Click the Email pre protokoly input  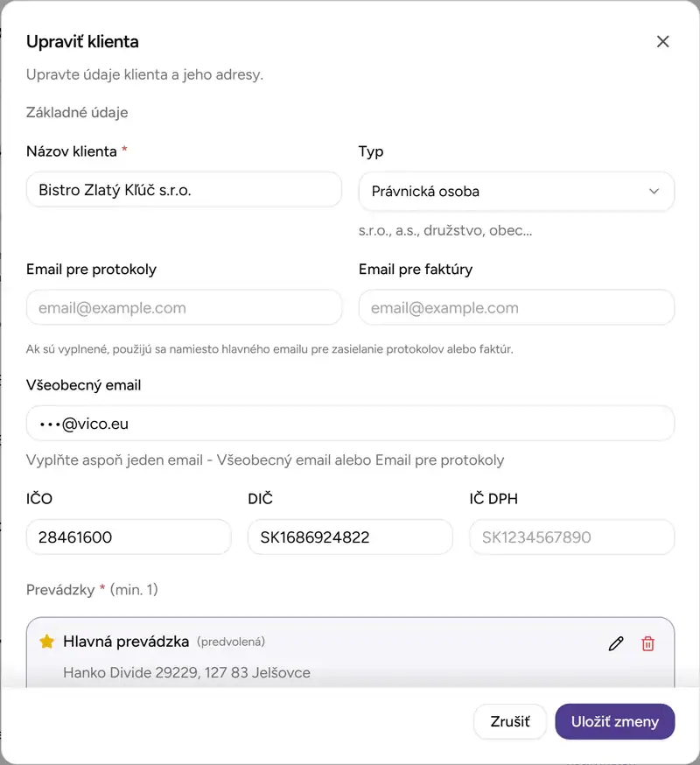point(184,308)
